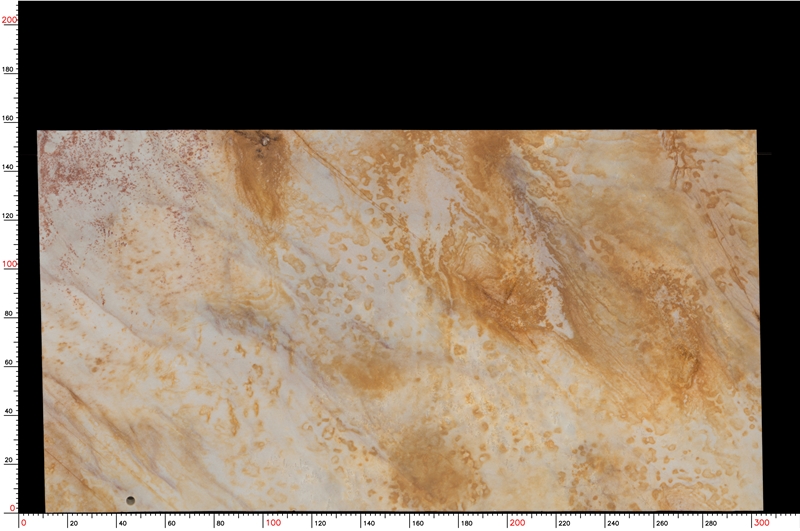Click the 240 label on the bottom ruler

pyautogui.click(x=613, y=523)
